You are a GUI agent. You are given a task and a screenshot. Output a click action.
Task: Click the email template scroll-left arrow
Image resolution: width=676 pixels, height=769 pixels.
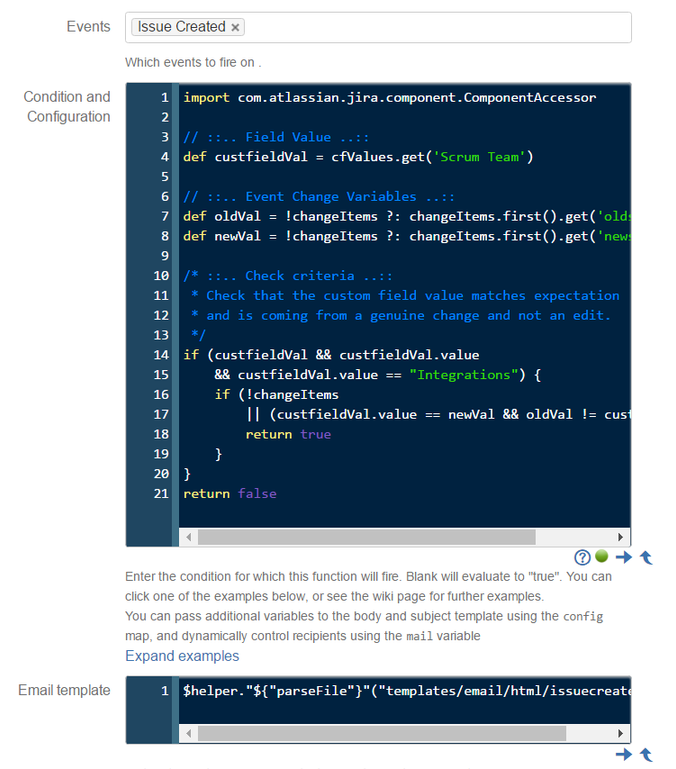click(x=189, y=734)
